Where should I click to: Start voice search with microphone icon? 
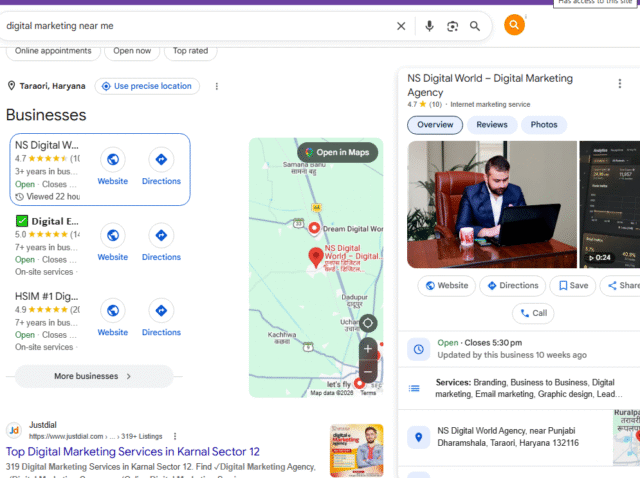coord(429,26)
